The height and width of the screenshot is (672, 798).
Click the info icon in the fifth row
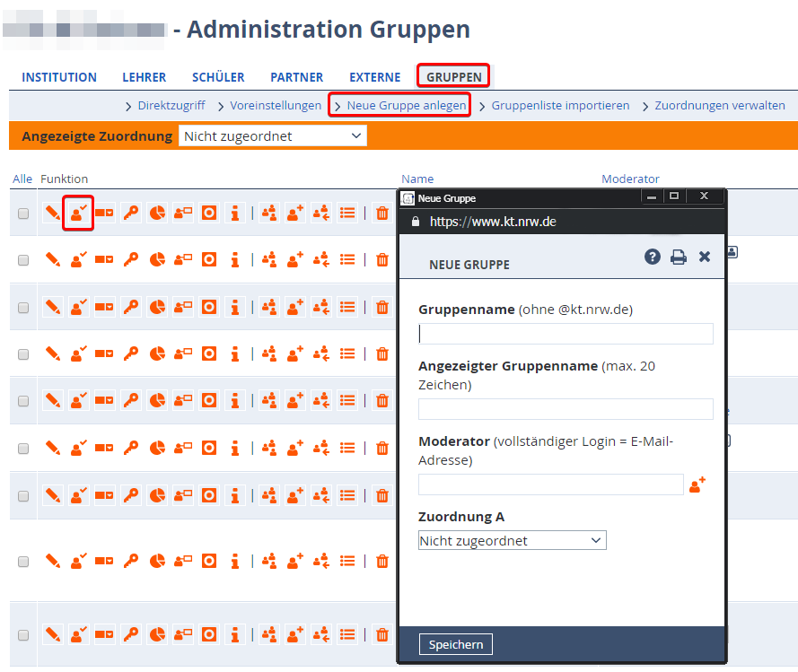(235, 400)
